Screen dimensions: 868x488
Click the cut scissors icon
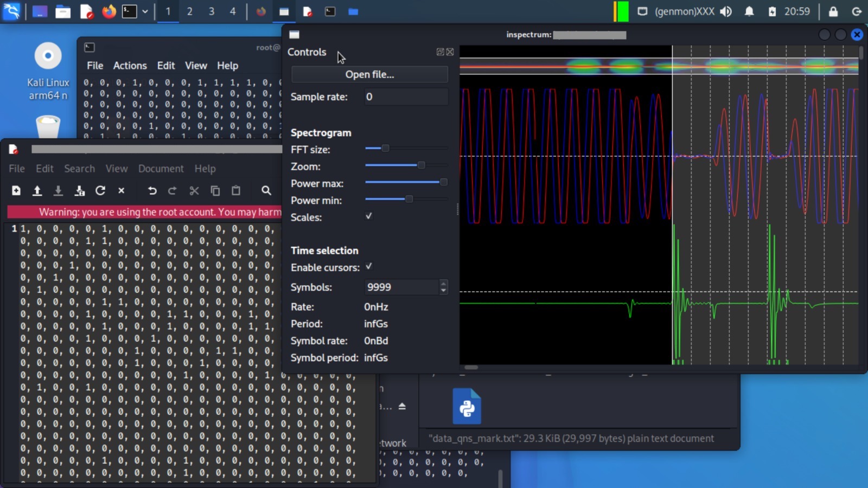194,190
